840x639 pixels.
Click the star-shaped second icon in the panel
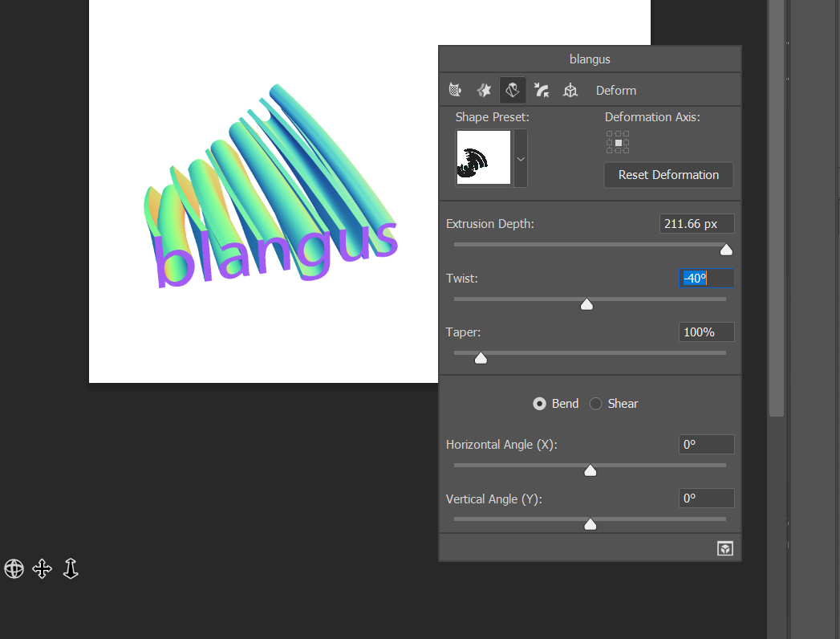coord(484,90)
